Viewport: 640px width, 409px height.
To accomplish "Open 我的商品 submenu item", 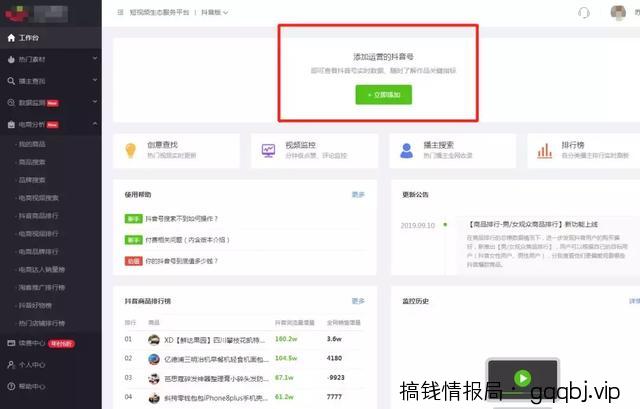I will point(32,144).
